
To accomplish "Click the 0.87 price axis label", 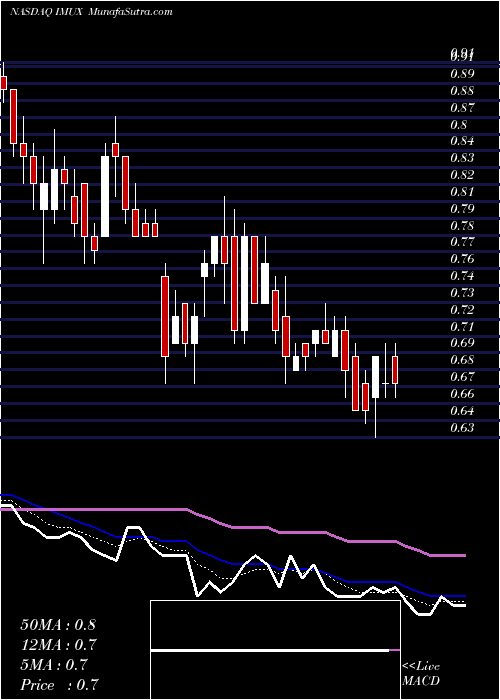I will click(461, 108).
